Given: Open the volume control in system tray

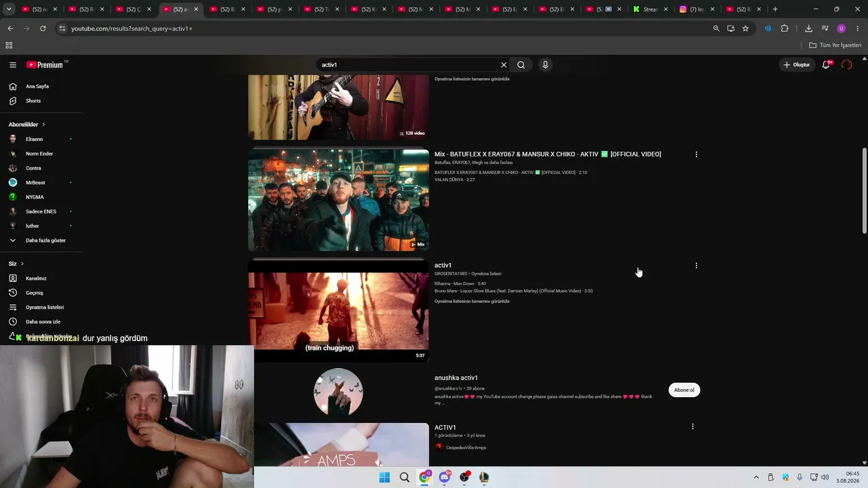Looking at the screenshot, I should coord(825,477).
